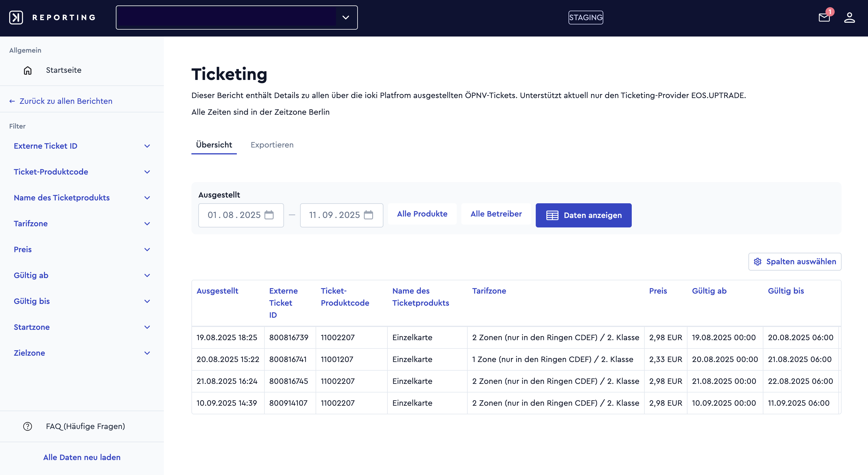Click the start date field 01.08.2025
Image resolution: width=868 pixels, height=475 pixels.
tap(241, 215)
